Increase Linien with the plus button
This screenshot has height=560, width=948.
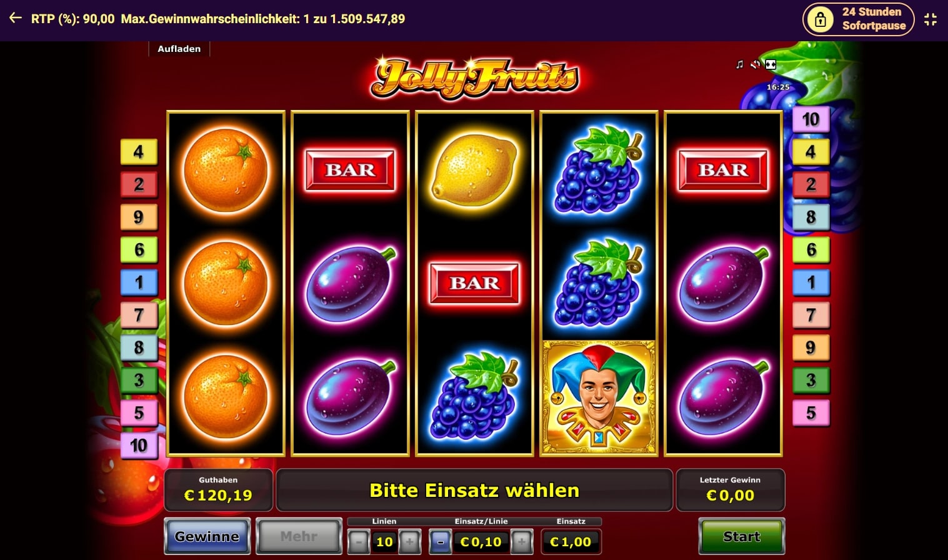point(409,541)
